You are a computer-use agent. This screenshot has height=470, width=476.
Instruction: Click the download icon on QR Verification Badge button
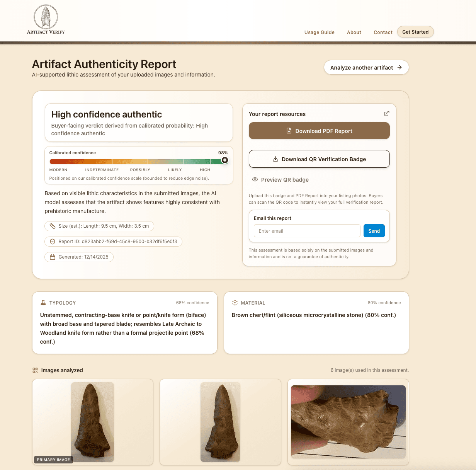275,159
